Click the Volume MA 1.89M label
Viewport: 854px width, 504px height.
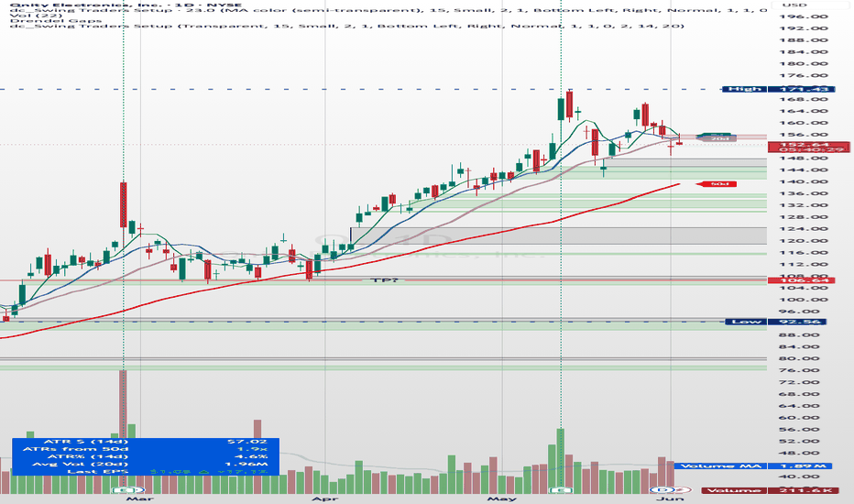[753, 466]
